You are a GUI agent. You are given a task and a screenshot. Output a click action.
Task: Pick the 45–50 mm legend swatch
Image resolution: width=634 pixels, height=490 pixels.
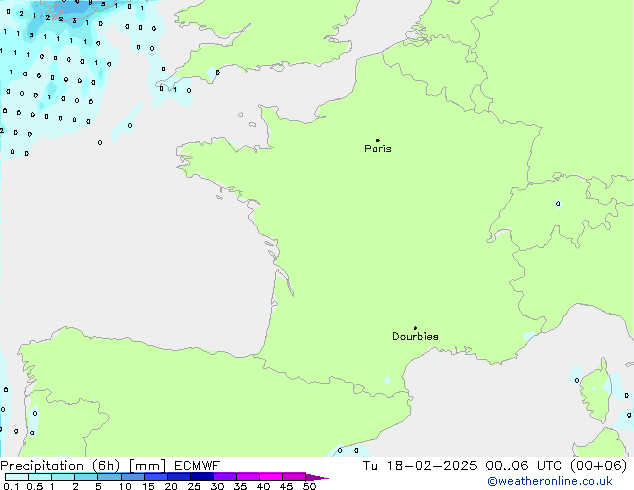pyautogui.click(x=294, y=477)
